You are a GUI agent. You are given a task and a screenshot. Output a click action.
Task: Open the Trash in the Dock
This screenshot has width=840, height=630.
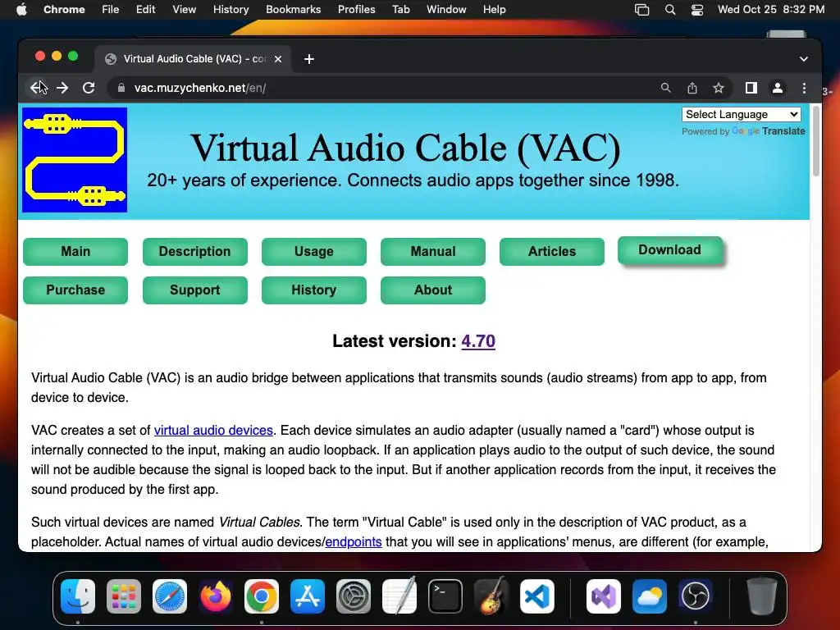coord(761,596)
